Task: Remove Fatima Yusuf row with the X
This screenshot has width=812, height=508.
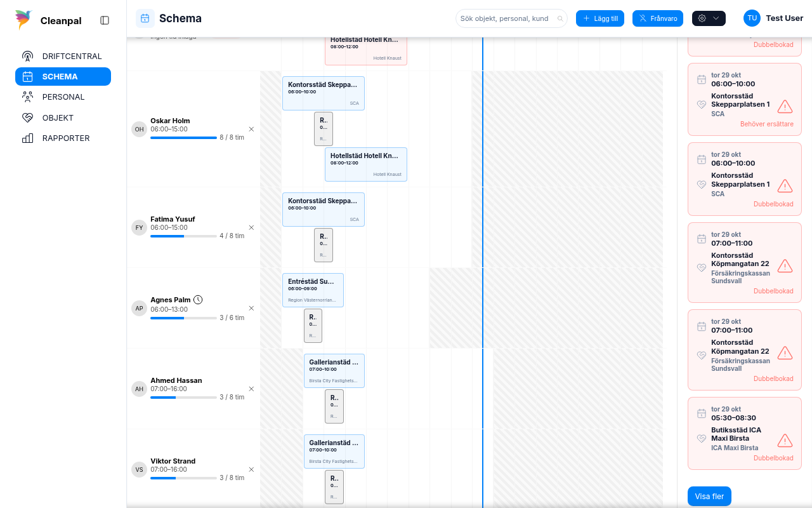Action: pos(251,227)
